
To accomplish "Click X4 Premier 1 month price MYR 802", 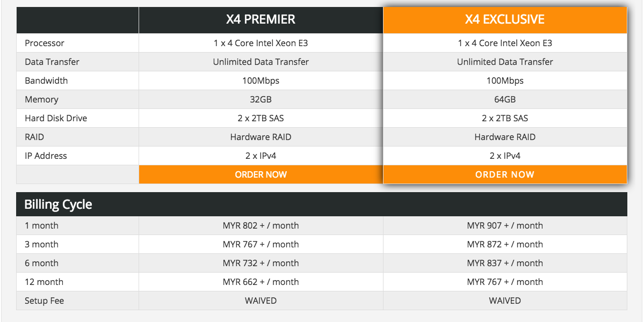I will pyautogui.click(x=261, y=225).
